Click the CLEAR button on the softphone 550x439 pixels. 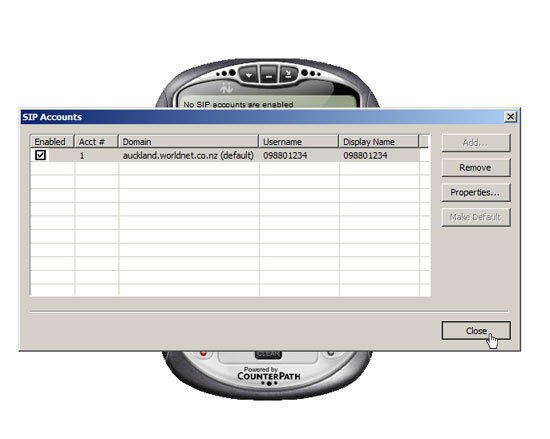(x=268, y=354)
